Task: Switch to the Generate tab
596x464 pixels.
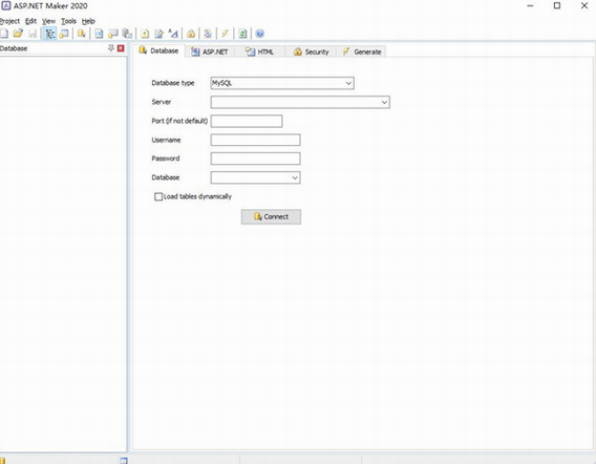Action: pyautogui.click(x=362, y=51)
